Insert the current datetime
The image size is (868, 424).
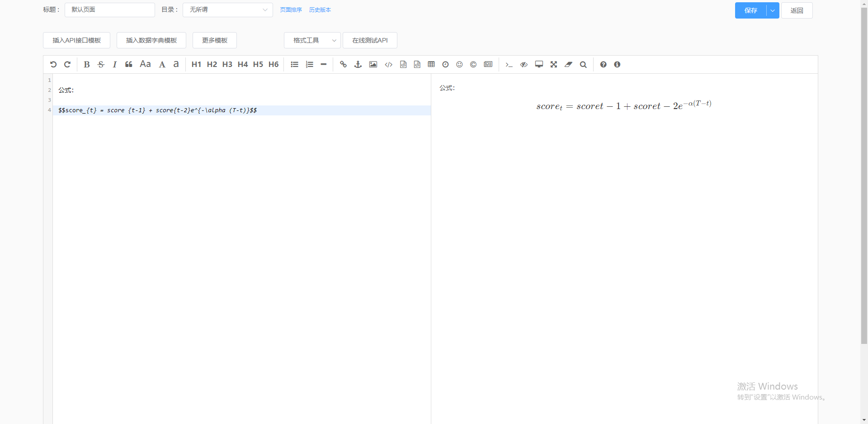(445, 64)
